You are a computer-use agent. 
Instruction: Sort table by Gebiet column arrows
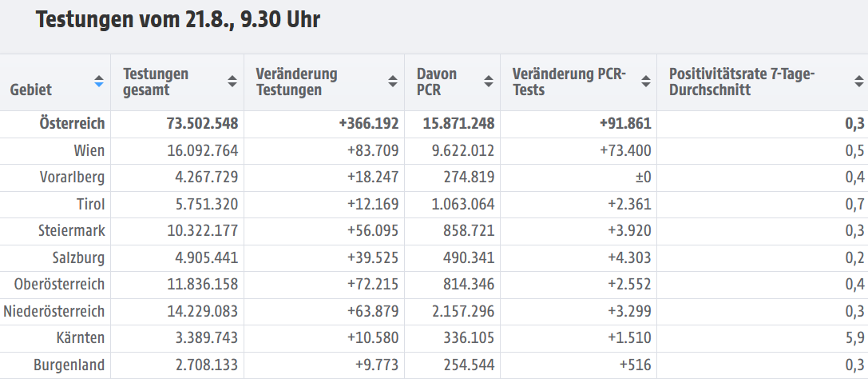[x=99, y=82]
